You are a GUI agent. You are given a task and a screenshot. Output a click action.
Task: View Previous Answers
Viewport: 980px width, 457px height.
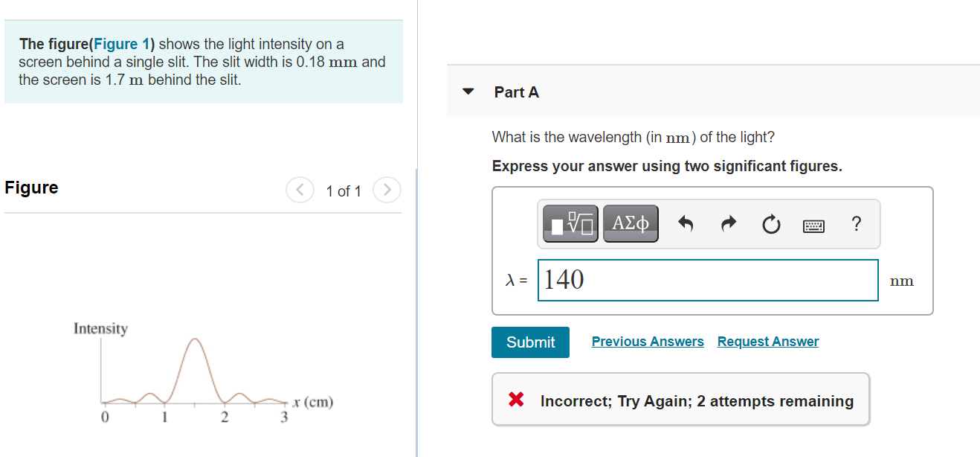tap(647, 341)
